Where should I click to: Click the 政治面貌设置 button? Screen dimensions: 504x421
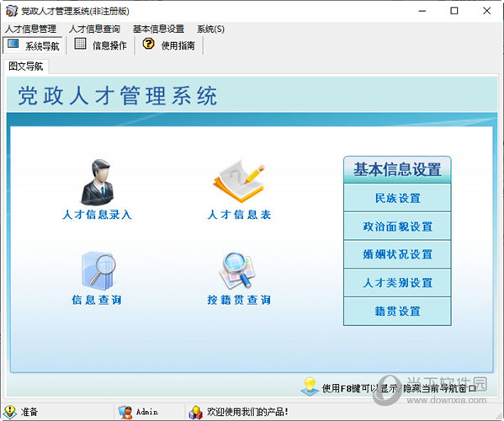(397, 226)
